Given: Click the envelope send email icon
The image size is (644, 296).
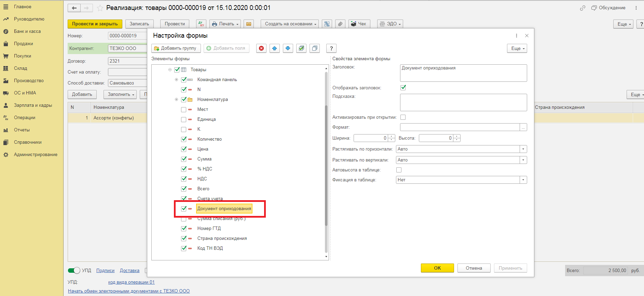Looking at the screenshot, I should (x=249, y=24).
